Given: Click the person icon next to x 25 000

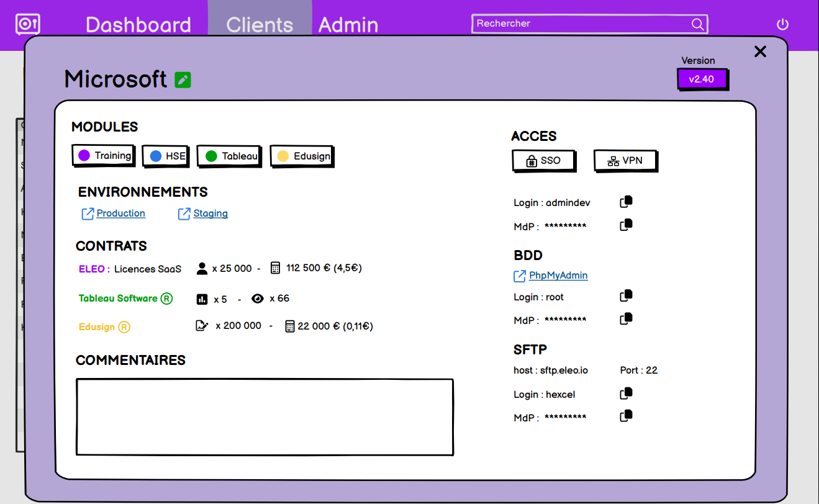Looking at the screenshot, I should click(x=202, y=268).
